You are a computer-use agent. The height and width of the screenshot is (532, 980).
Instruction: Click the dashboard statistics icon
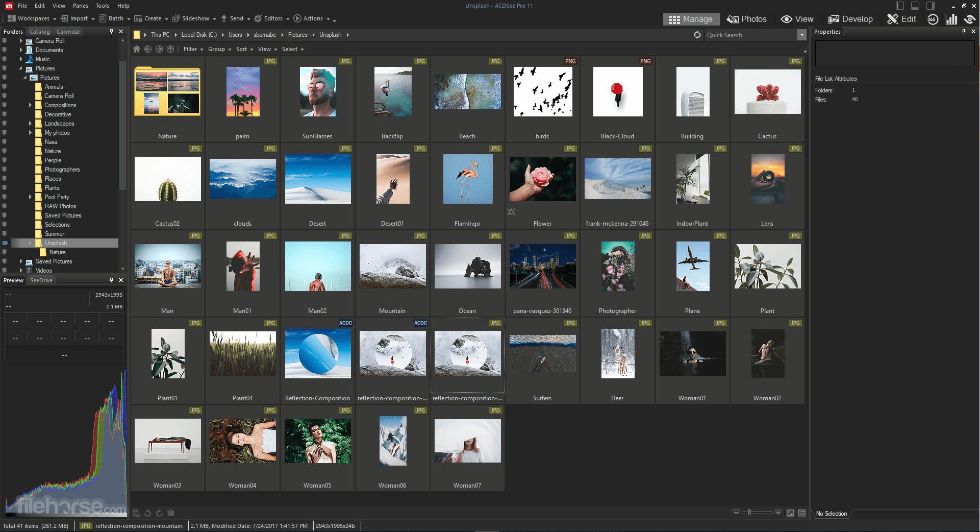click(952, 19)
